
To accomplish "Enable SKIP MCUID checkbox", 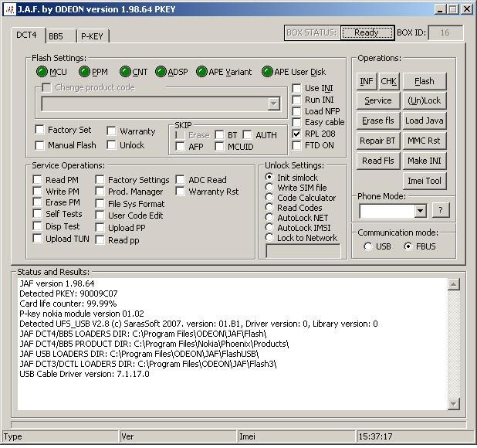I will (219, 147).
